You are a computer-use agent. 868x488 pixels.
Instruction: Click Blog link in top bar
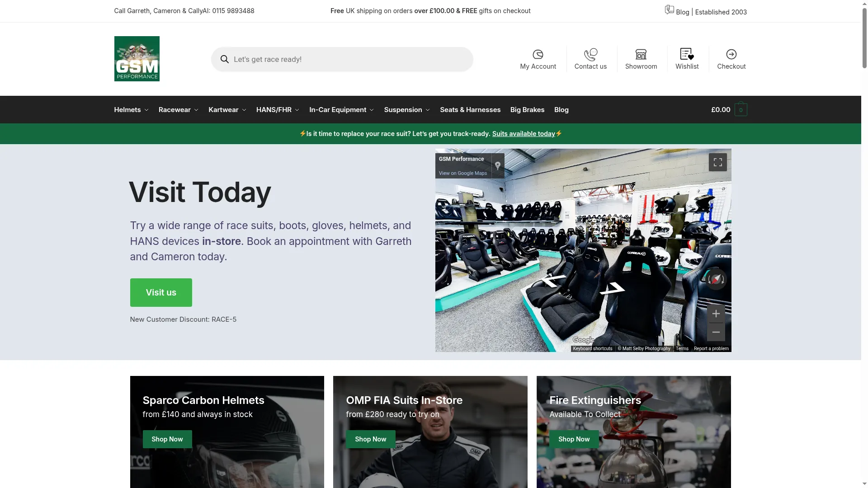point(683,12)
